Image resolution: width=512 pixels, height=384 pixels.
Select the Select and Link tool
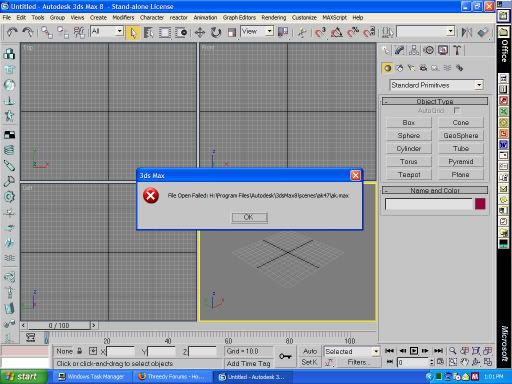(x=47, y=32)
